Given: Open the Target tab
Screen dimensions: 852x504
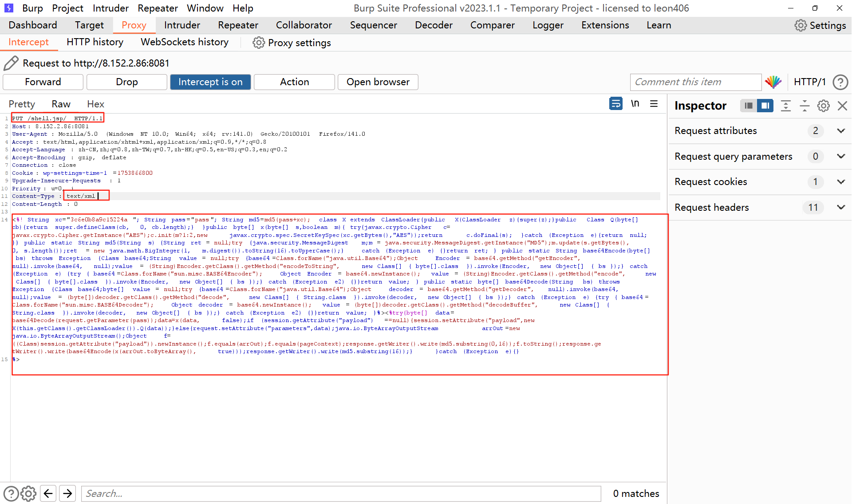Looking at the screenshot, I should tap(89, 25).
